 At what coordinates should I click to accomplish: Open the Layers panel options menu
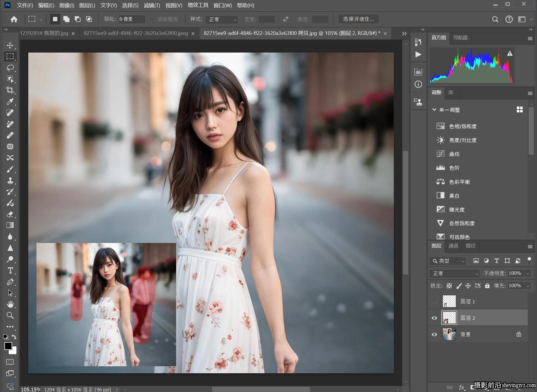[x=530, y=247]
